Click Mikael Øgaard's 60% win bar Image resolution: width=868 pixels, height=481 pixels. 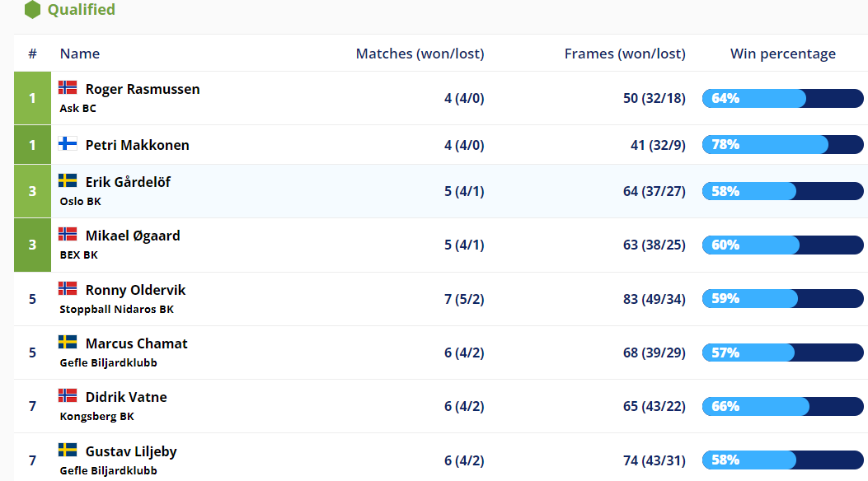click(783, 245)
